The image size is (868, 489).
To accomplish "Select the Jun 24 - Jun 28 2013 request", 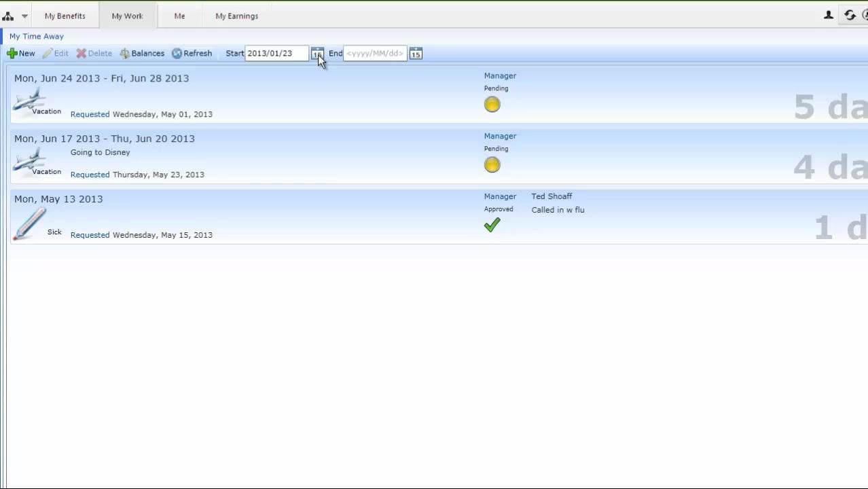I will coord(439,94).
